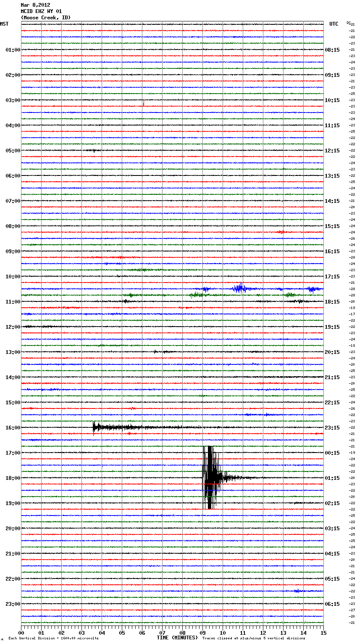Click the '12' minute tick label

point(263,633)
